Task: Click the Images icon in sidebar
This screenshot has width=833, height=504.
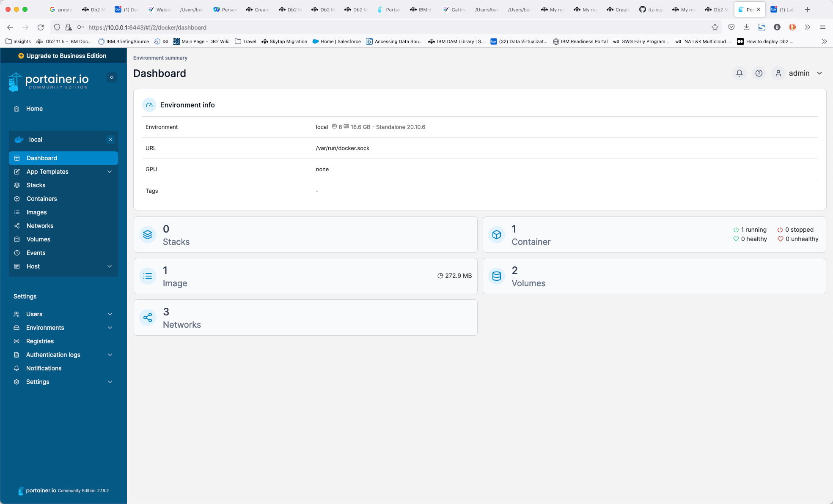Action: click(x=16, y=212)
